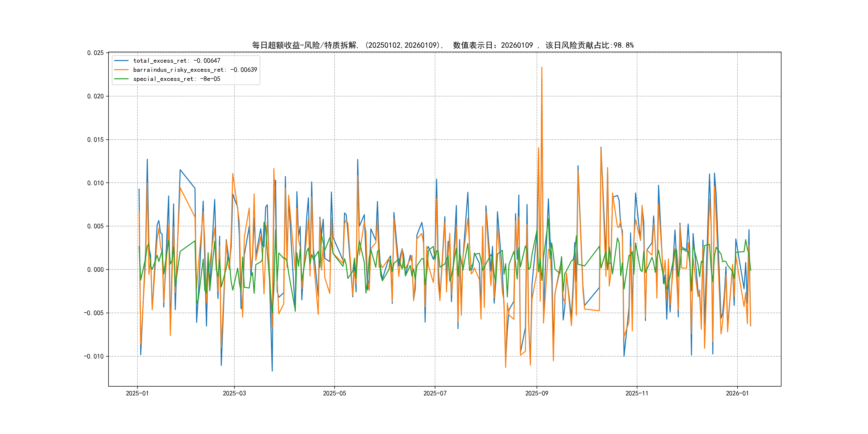Click the 2026-01 x-axis tick label
The width and height of the screenshot is (868, 434).
click(x=737, y=393)
